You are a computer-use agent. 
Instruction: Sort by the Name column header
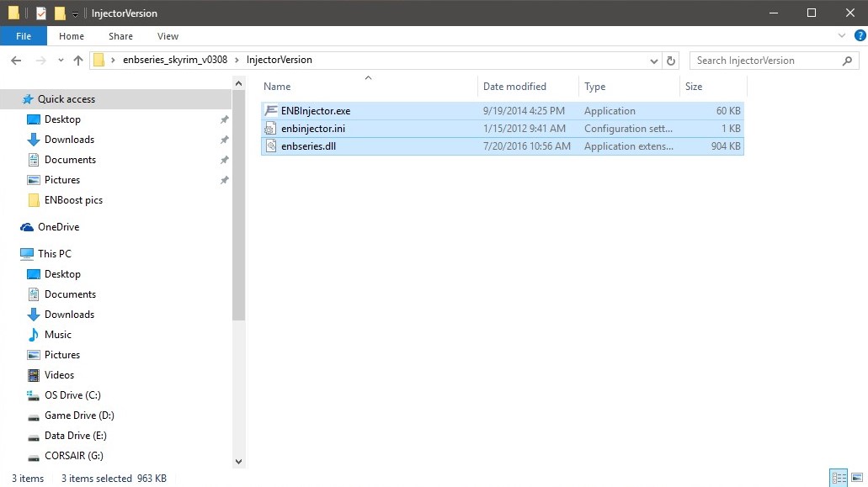point(277,87)
